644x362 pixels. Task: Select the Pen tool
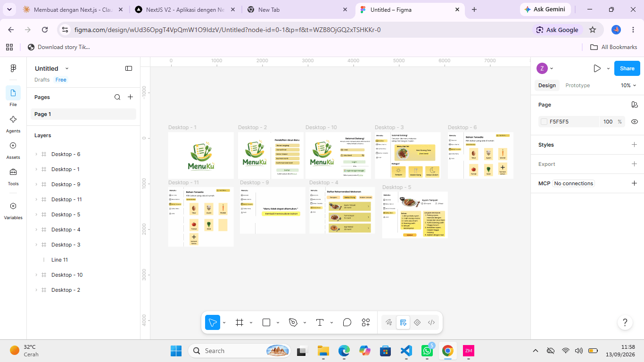point(293,322)
